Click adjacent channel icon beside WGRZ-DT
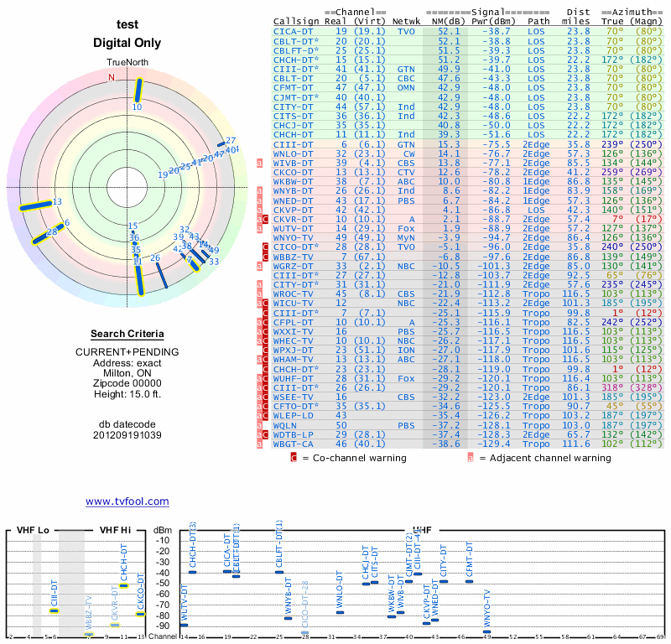The width and height of the screenshot is (671, 644). (x=260, y=267)
